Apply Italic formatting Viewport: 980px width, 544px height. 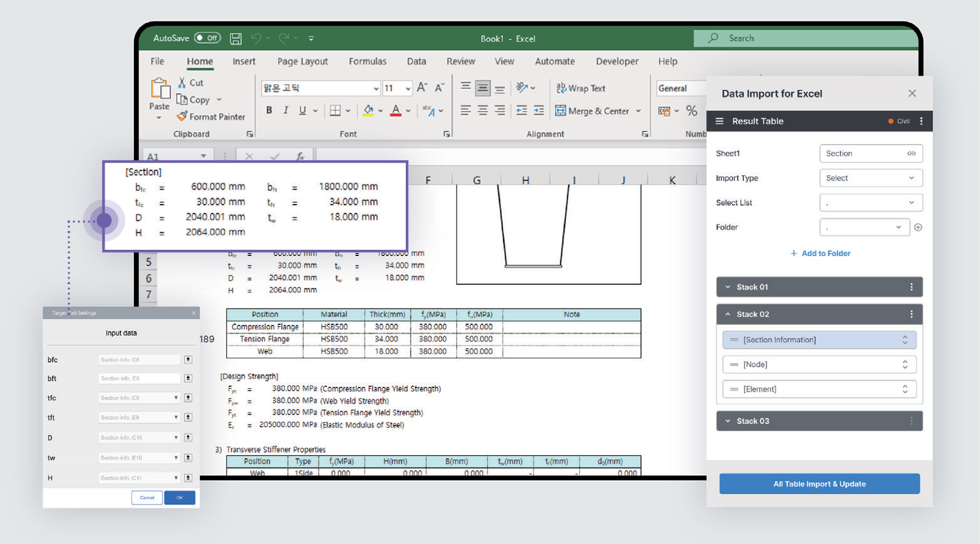(x=286, y=111)
